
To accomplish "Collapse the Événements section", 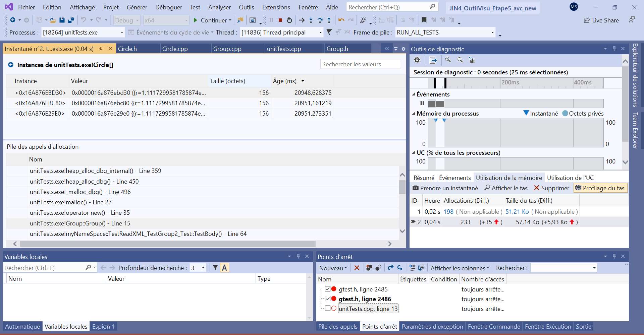I will click(x=414, y=94).
